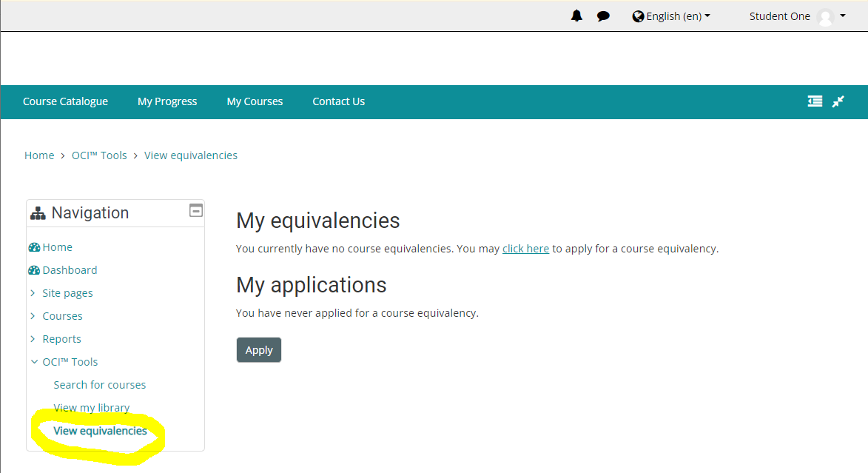
Task: Expand the Reports tree node
Action: (x=33, y=339)
